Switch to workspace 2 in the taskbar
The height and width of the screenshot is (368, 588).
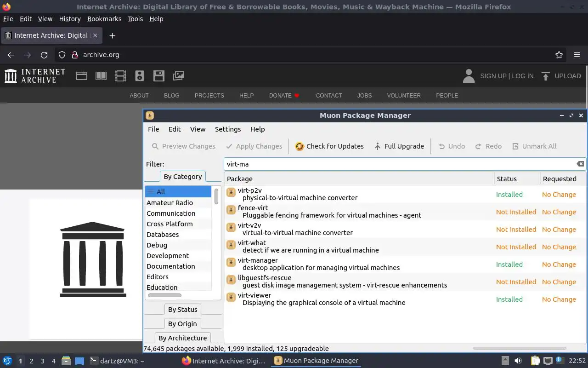point(31,361)
